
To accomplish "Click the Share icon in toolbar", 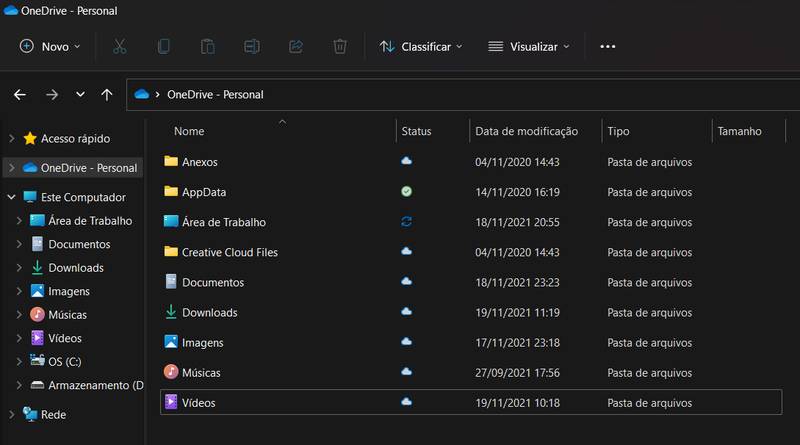I will (x=296, y=46).
